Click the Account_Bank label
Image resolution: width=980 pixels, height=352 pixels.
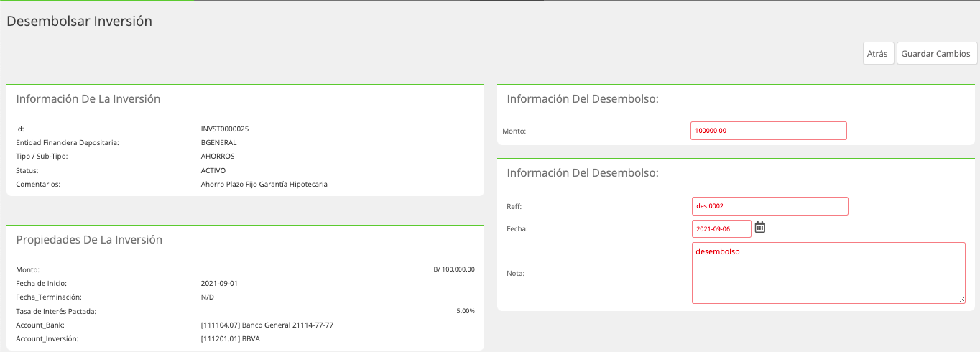(x=40, y=325)
